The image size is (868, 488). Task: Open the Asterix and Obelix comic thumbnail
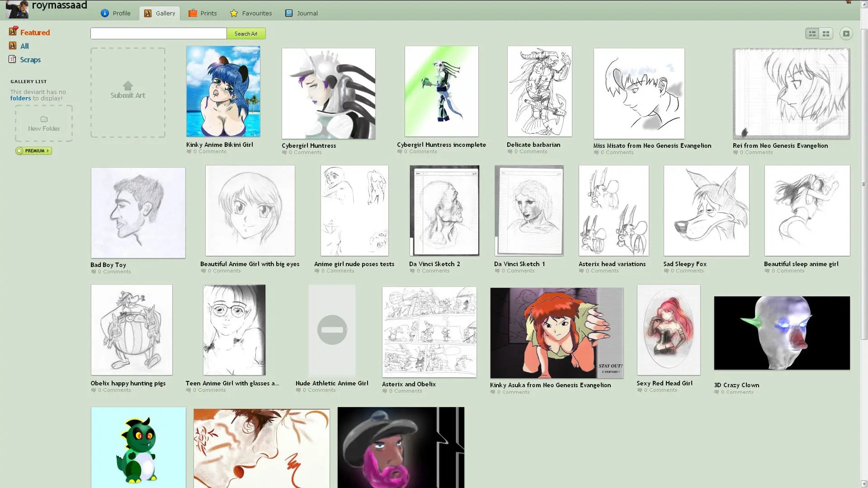pos(429,332)
